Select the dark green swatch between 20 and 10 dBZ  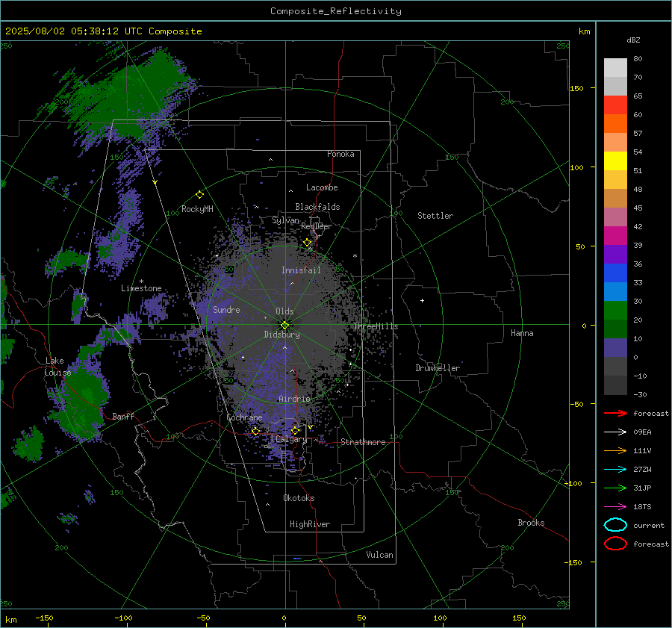click(615, 329)
